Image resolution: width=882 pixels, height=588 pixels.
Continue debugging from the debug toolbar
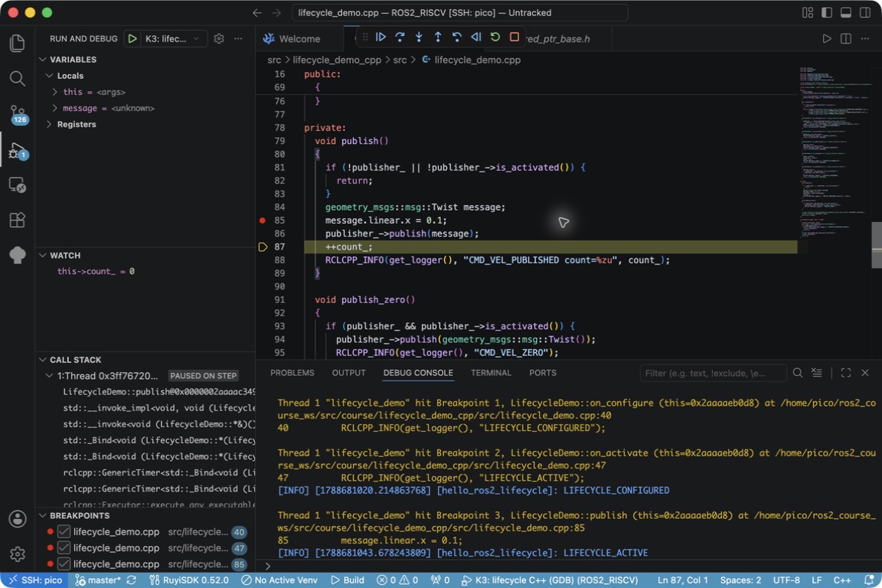click(x=381, y=38)
